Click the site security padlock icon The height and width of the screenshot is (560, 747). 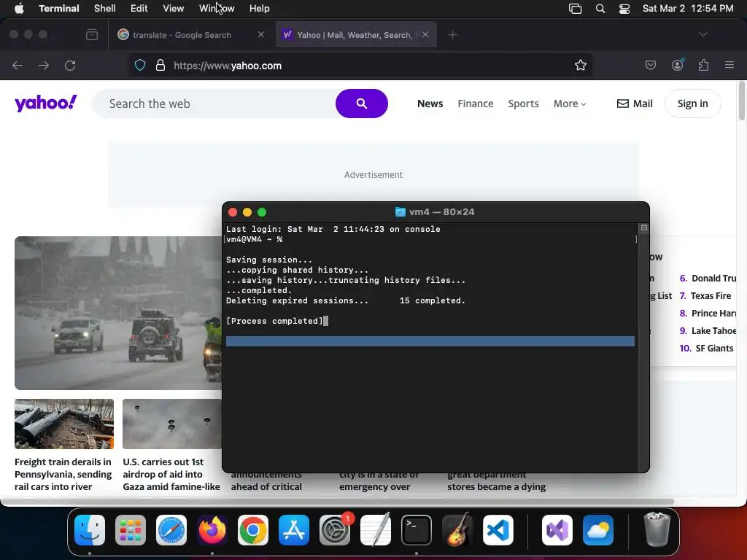click(160, 65)
